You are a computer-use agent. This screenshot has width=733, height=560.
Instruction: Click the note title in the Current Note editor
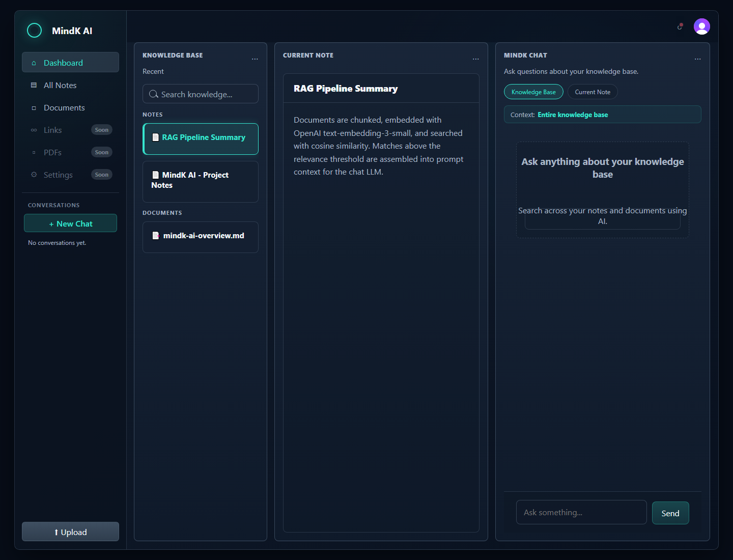(x=346, y=89)
